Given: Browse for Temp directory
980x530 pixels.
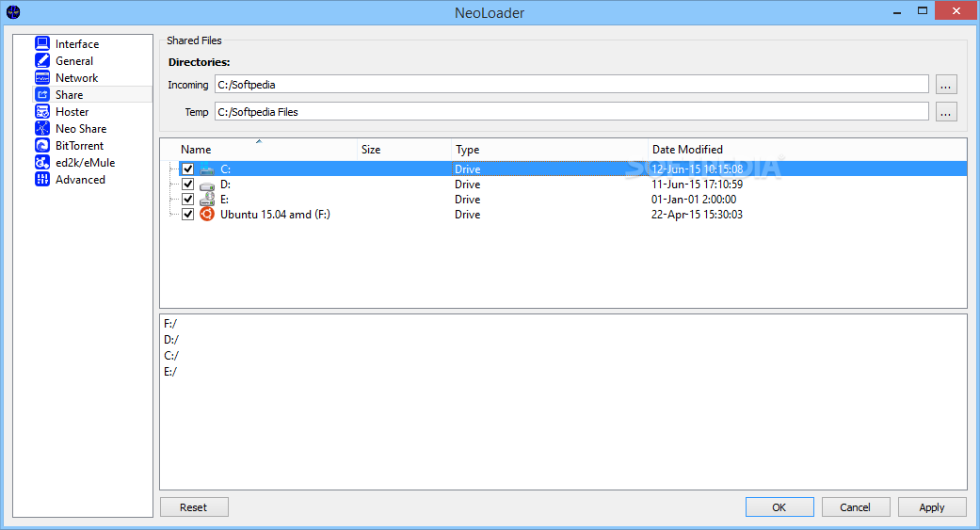Looking at the screenshot, I should coord(945,112).
